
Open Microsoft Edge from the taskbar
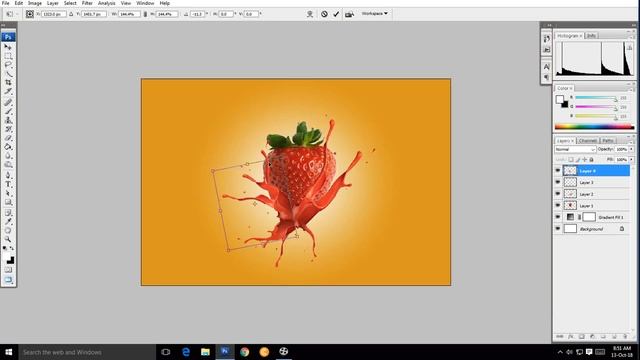pos(186,352)
